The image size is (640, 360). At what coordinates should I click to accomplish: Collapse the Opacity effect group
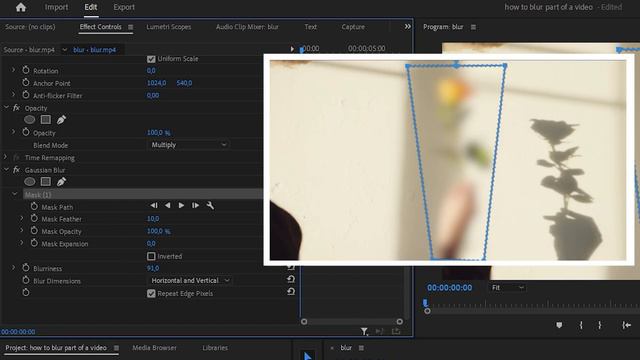(6, 107)
